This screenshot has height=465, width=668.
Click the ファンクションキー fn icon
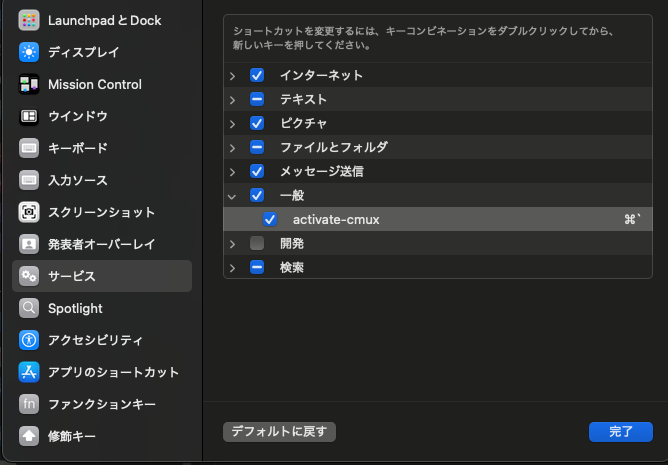[29, 404]
